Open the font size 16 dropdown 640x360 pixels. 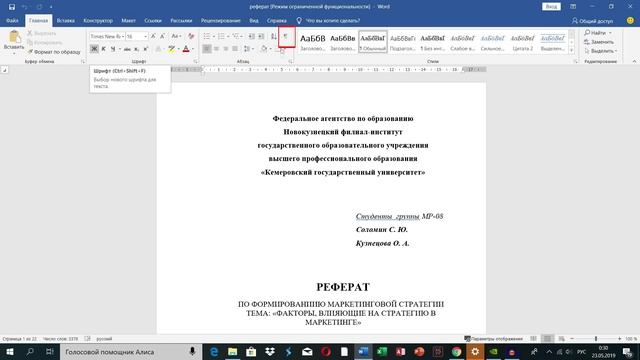(x=145, y=37)
